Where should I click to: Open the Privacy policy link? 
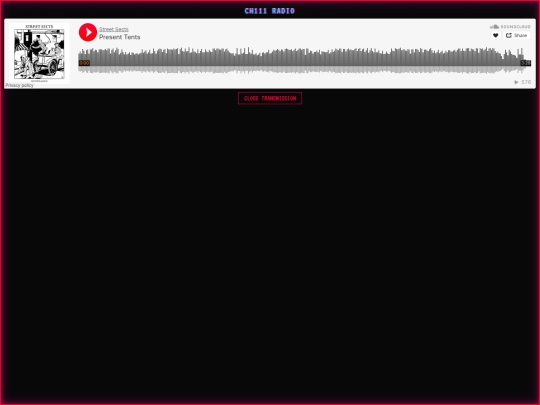(x=19, y=85)
